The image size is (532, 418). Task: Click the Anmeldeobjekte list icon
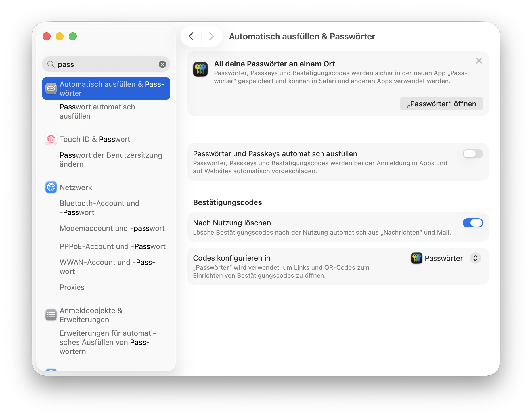point(51,315)
